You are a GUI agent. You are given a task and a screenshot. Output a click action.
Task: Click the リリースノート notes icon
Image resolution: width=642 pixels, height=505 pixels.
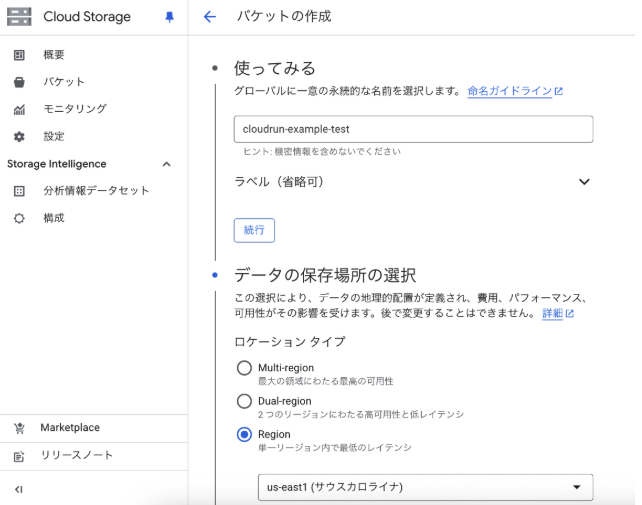pyautogui.click(x=19, y=456)
